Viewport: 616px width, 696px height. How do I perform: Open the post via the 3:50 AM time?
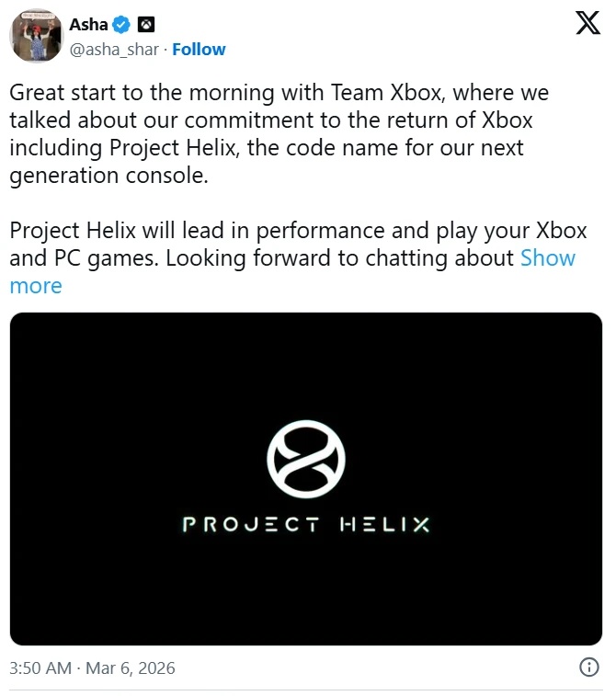pyautogui.click(x=40, y=667)
